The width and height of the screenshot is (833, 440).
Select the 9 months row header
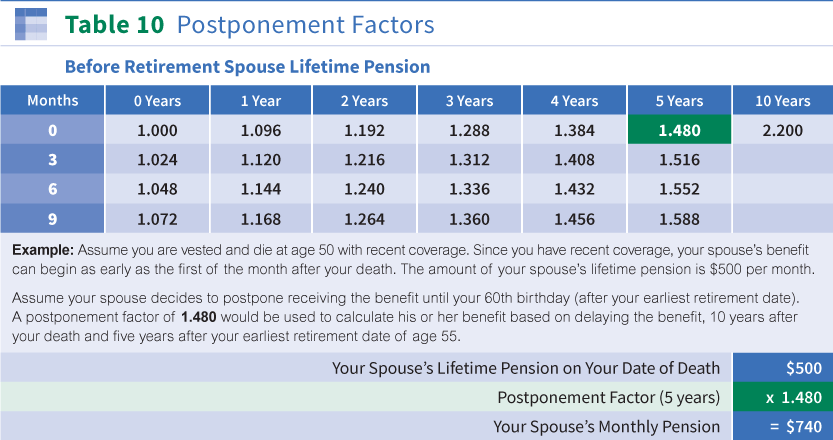coord(52,217)
